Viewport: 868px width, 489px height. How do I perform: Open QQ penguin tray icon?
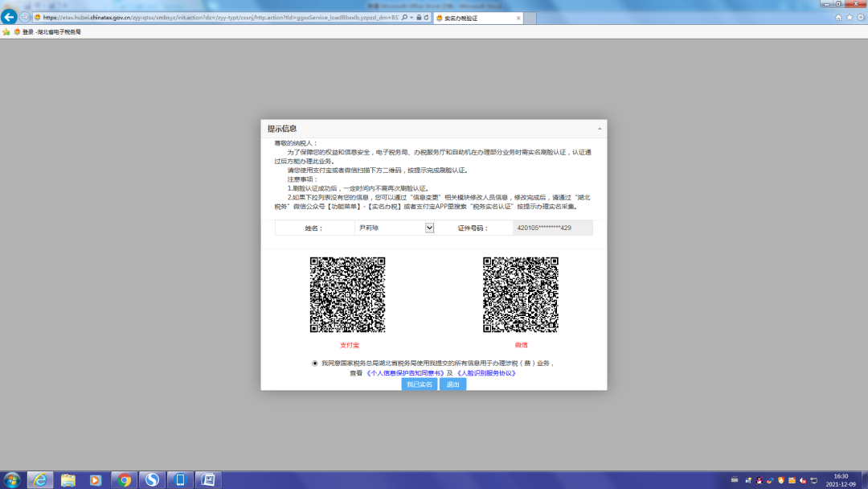pyautogui.click(x=759, y=480)
